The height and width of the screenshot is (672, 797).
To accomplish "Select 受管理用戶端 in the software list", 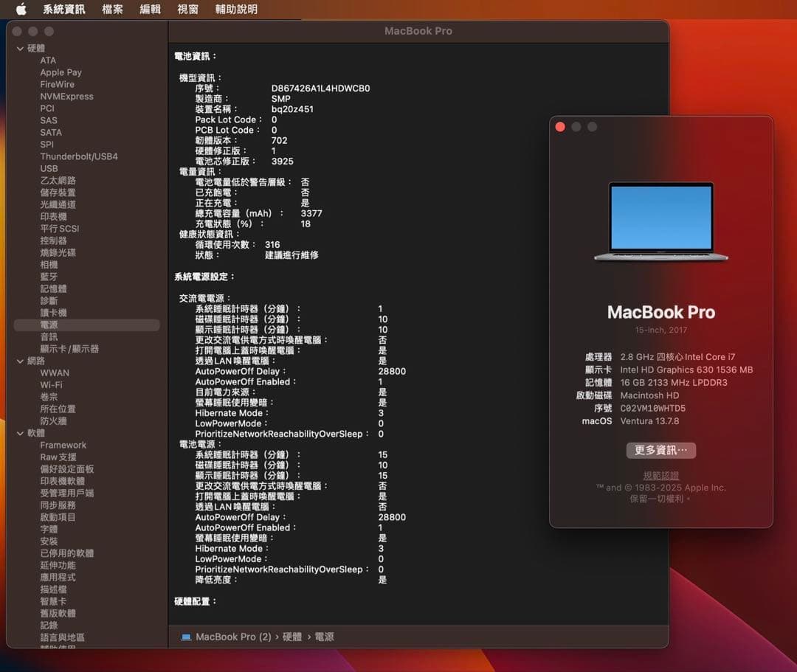I will [x=66, y=493].
